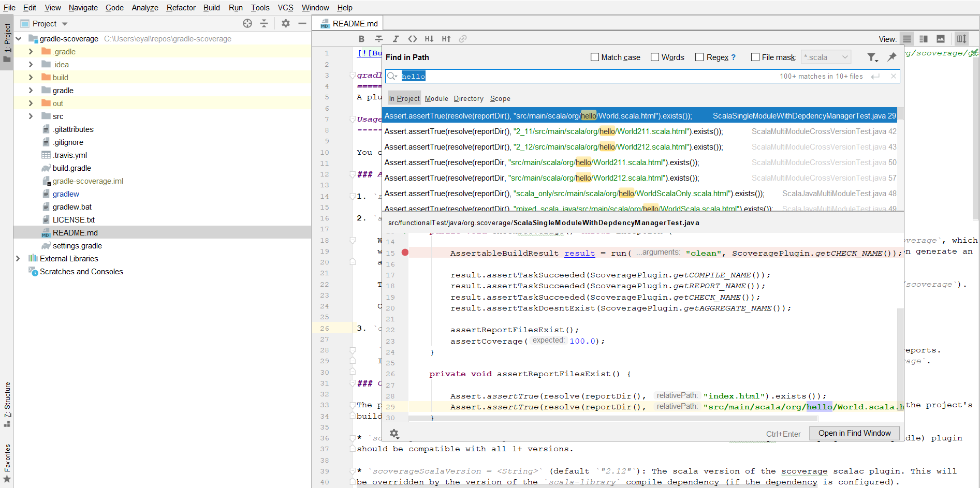Screen dimensions: 980x488
Task: Enable the Regex search option
Action: pyautogui.click(x=700, y=57)
